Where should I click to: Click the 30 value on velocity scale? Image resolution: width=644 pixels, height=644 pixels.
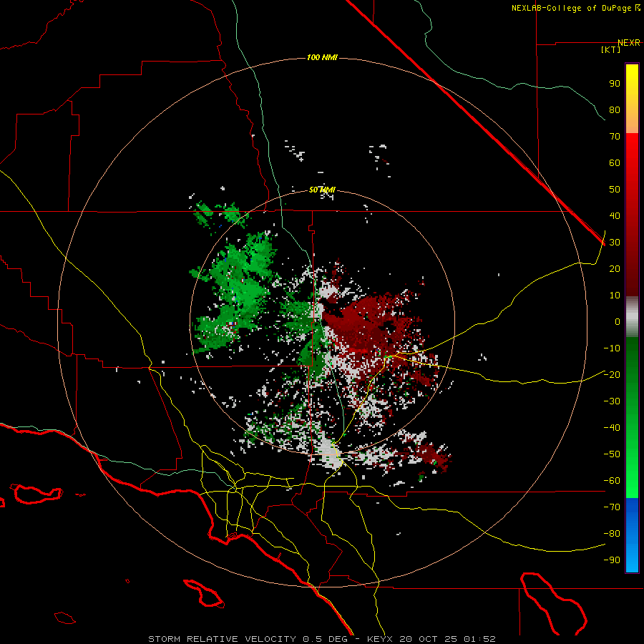(615, 243)
